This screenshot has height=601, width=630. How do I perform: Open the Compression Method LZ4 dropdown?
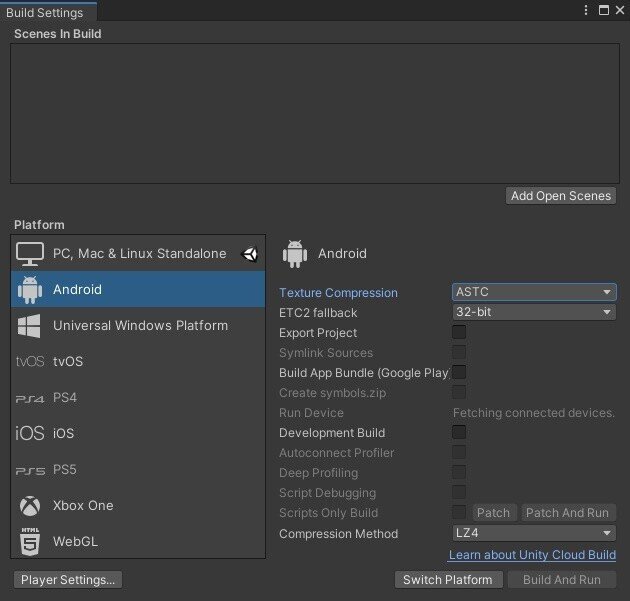534,534
